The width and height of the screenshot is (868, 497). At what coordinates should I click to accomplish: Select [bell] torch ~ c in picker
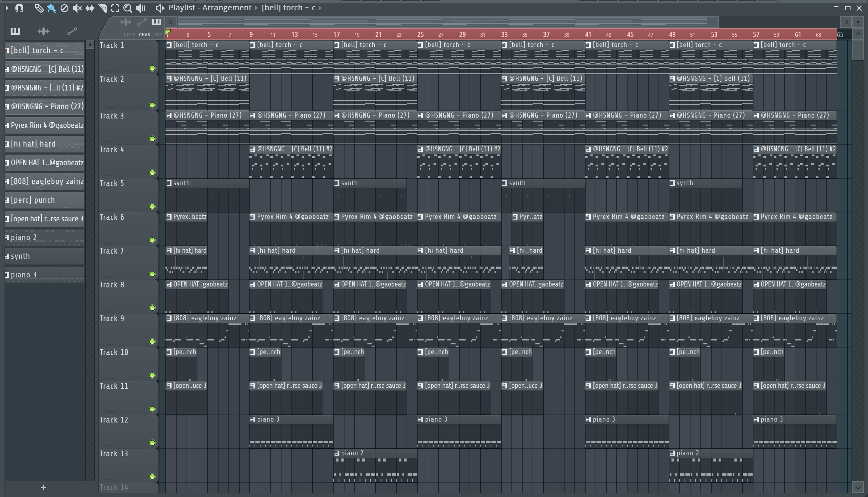(44, 51)
